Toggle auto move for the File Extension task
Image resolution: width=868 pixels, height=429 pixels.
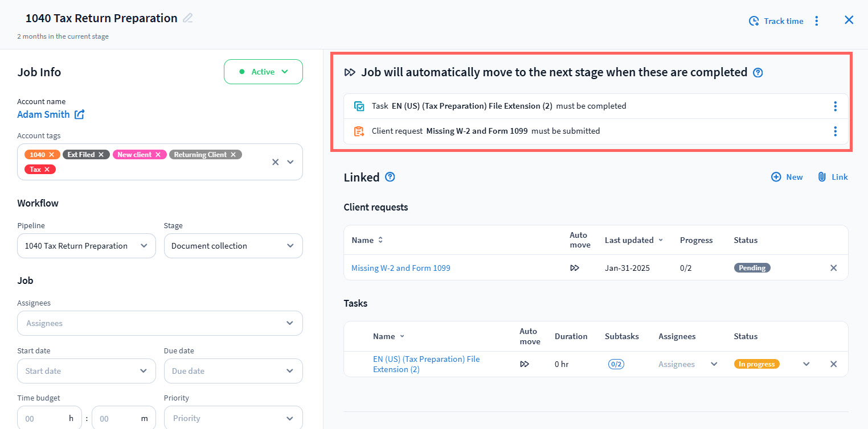[525, 364]
